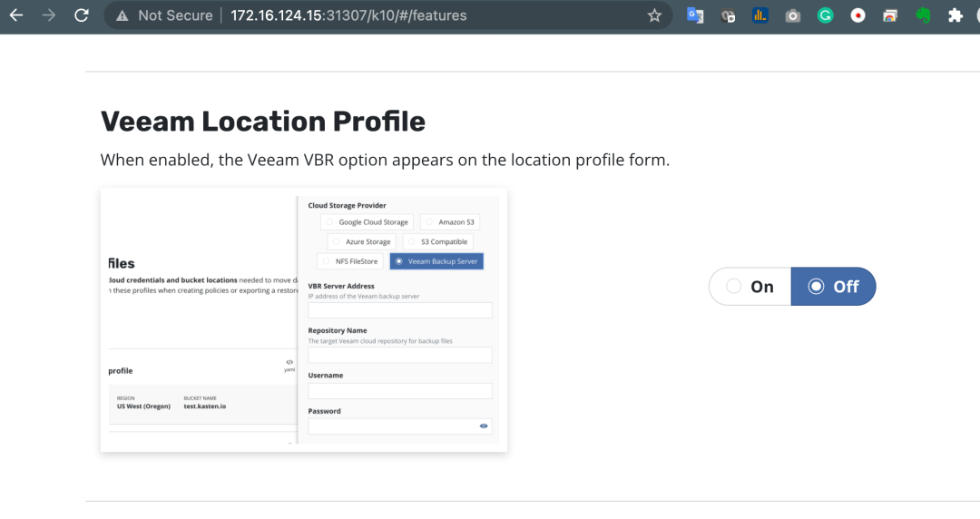Toggle password visibility eye icon
Screen dimensions: 980x519
[483, 426]
